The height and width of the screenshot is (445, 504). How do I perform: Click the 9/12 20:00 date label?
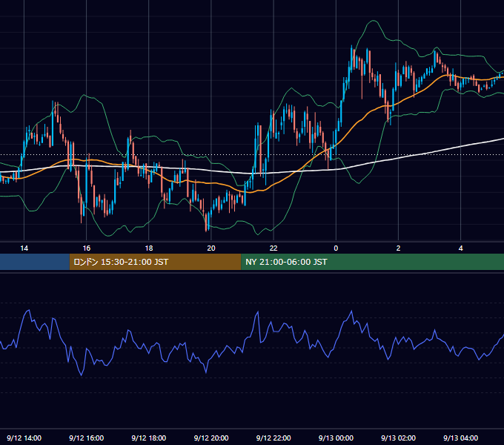click(211, 438)
